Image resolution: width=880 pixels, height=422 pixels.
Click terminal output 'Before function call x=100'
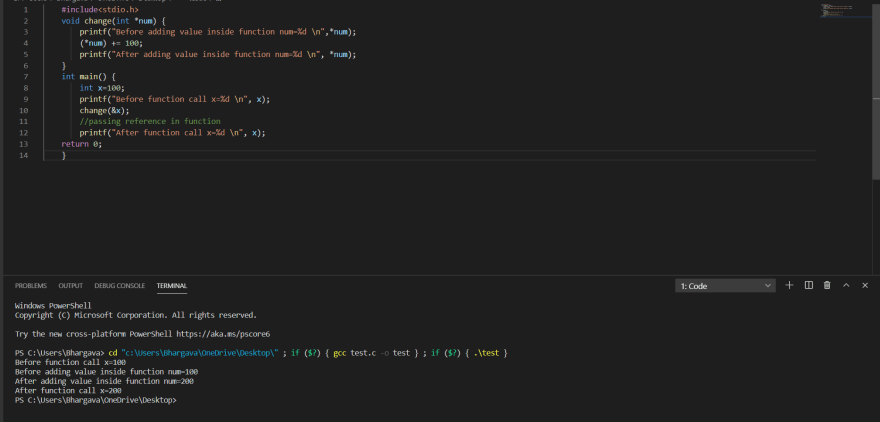[71, 363]
